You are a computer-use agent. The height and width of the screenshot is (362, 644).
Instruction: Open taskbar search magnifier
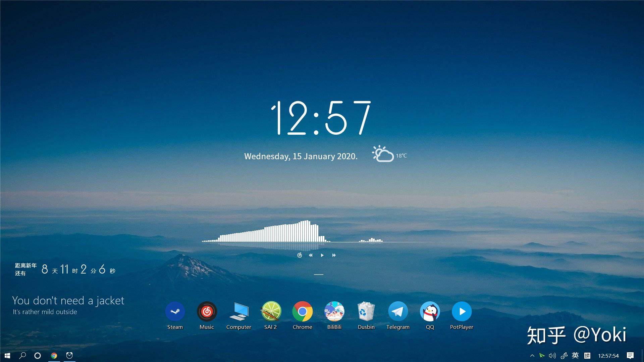[x=22, y=355]
